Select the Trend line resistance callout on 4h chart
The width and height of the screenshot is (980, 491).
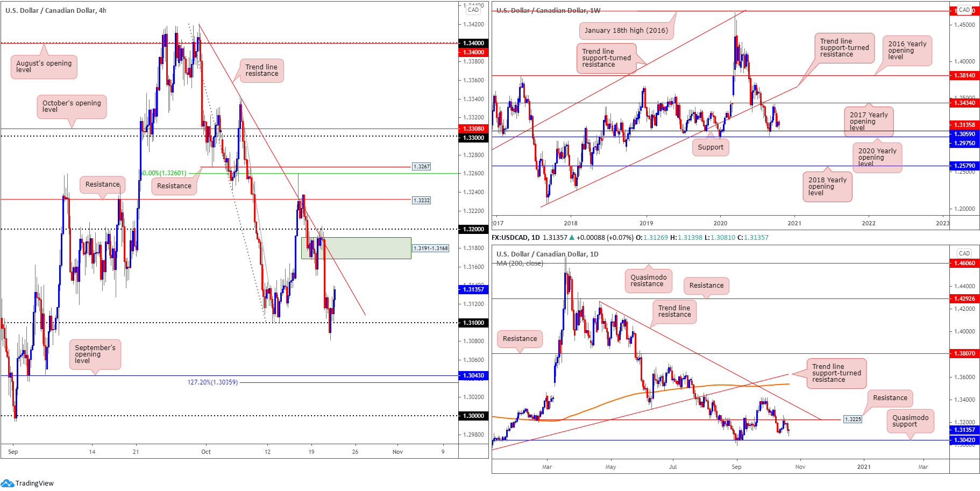pos(261,70)
